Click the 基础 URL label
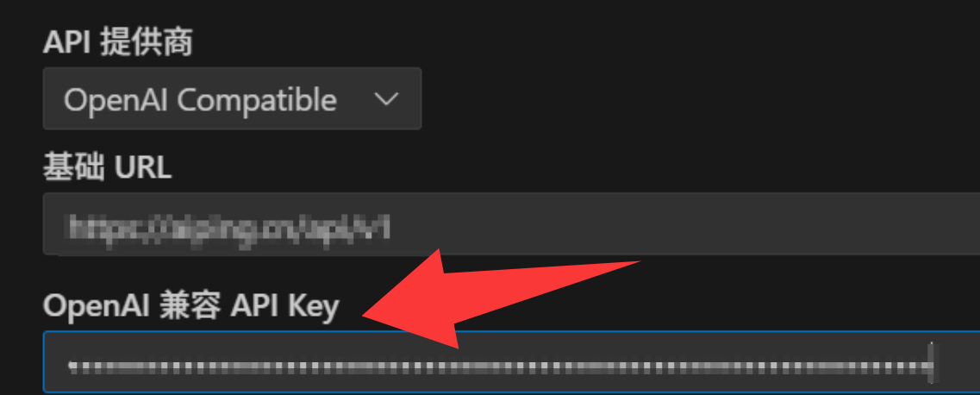The width and height of the screenshot is (980, 395). pos(107,167)
